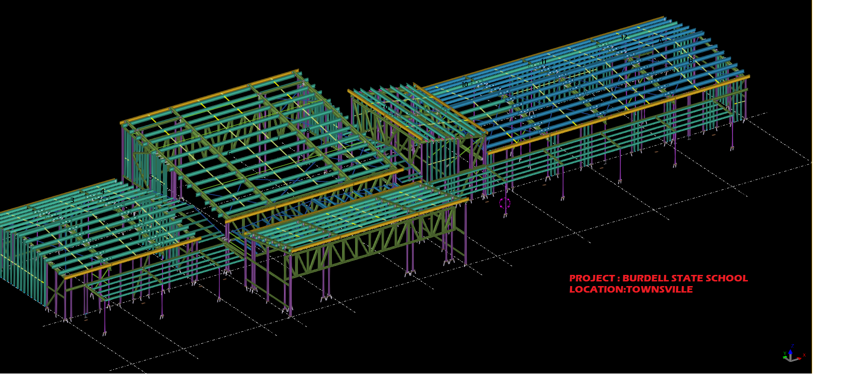Click the blue Z axis arrow of triad

[791, 352]
